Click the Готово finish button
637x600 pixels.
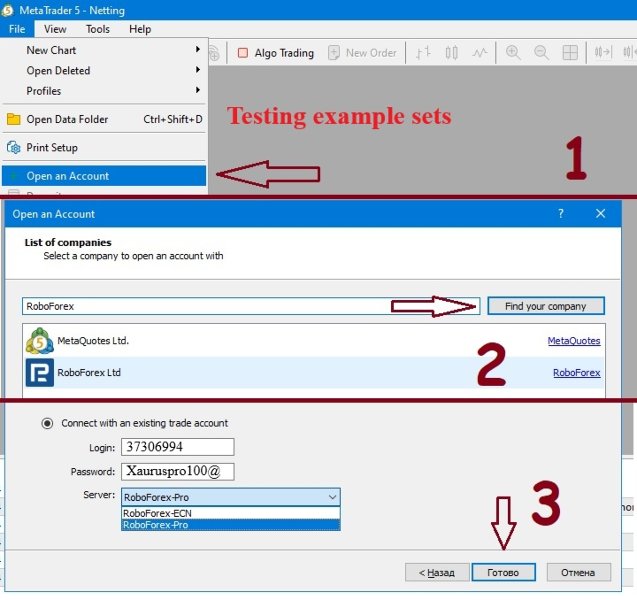[x=503, y=572]
